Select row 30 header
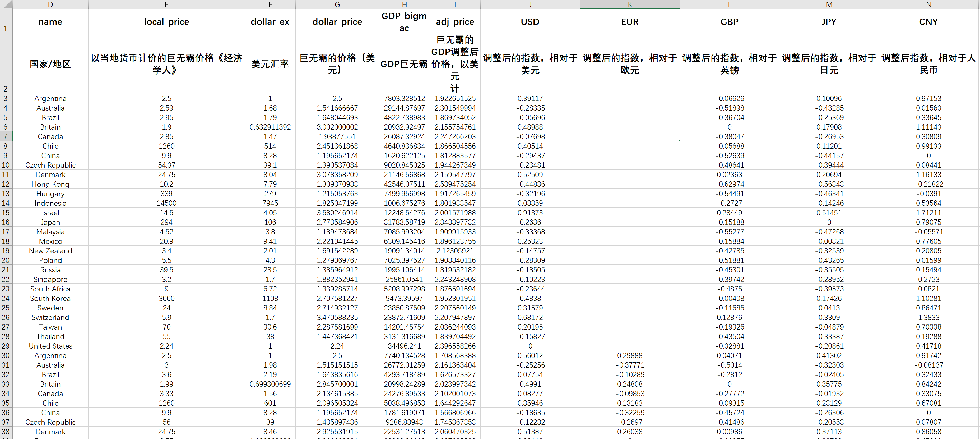Image resolution: width=980 pixels, height=439 pixels. point(6,355)
